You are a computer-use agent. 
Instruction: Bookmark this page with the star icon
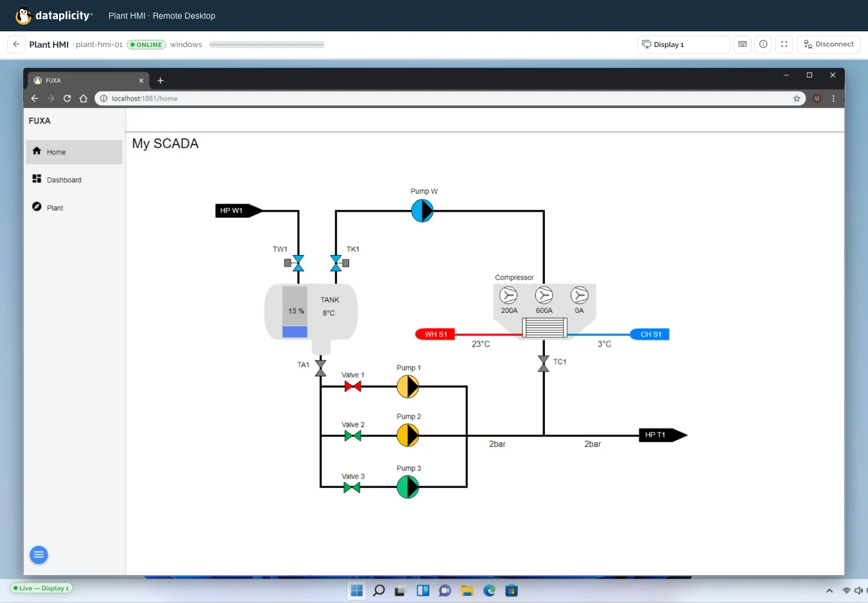pos(797,98)
